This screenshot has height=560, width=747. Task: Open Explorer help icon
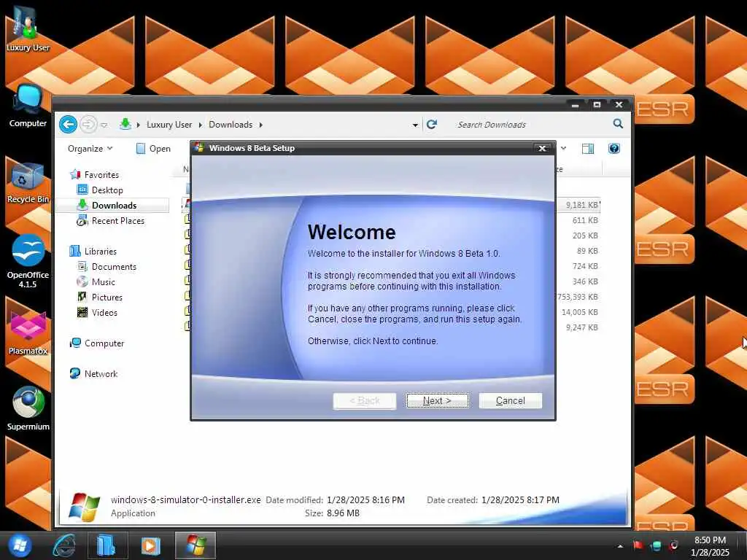[x=614, y=148]
